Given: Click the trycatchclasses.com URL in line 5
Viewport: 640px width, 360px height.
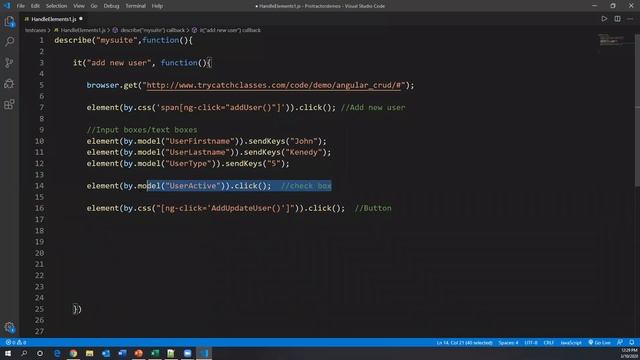Looking at the screenshot, I should 273,85.
